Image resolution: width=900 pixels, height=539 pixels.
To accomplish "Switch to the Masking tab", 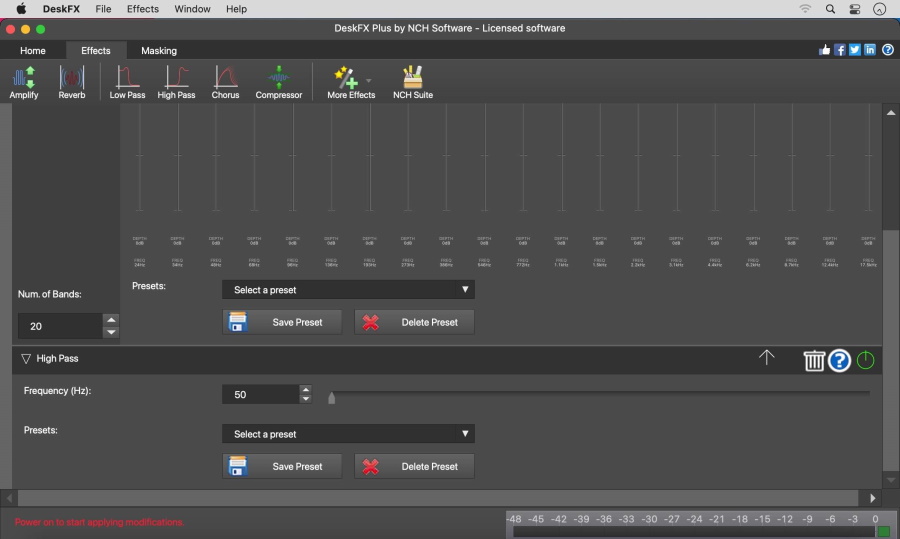I will coord(159,51).
